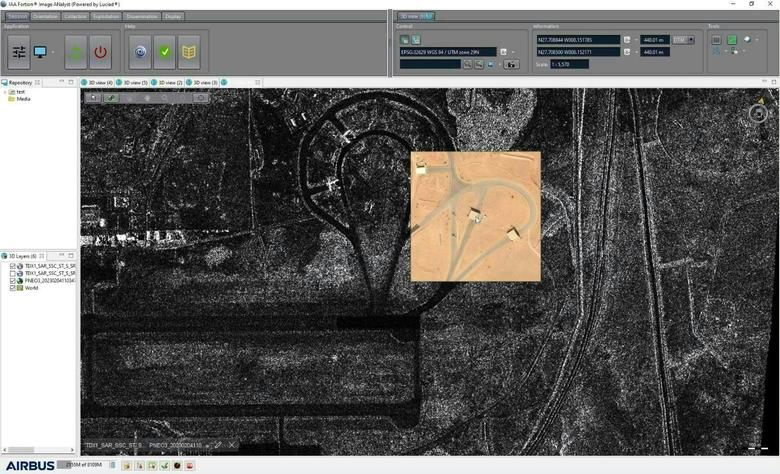Expand the test folder in Repository
The height and width of the screenshot is (474, 780).
tap(5, 92)
